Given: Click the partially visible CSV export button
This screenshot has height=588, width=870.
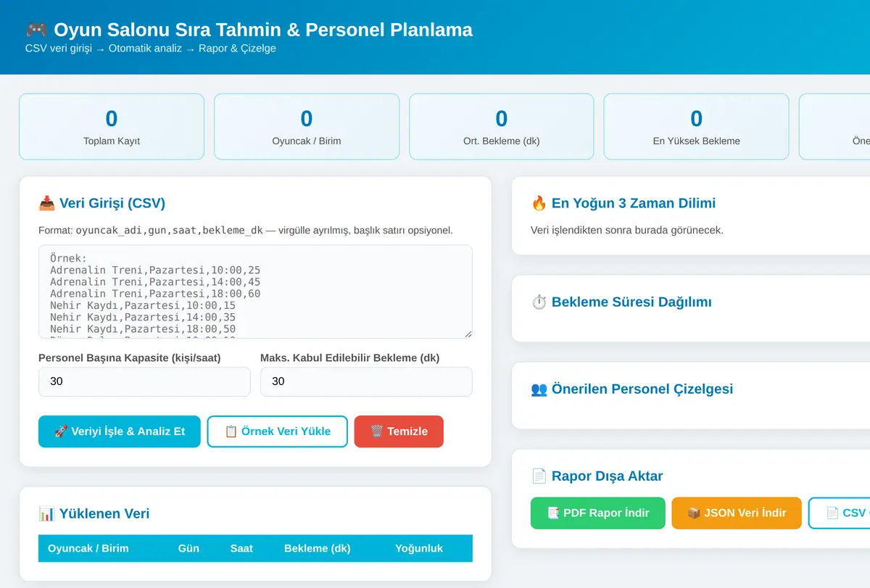Looking at the screenshot, I should (840, 513).
